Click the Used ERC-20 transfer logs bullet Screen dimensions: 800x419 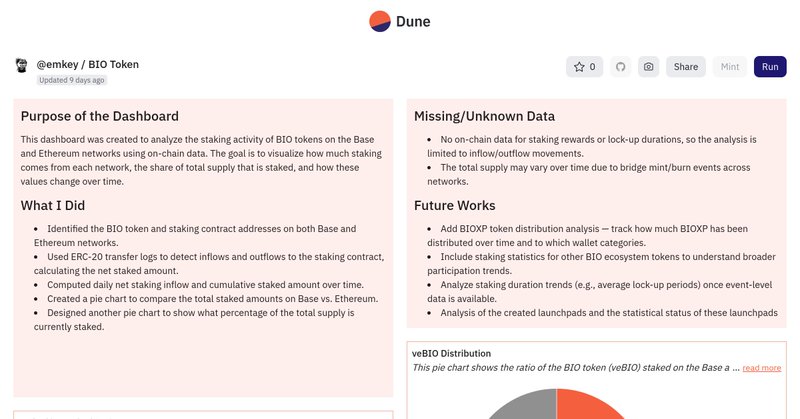click(209, 264)
